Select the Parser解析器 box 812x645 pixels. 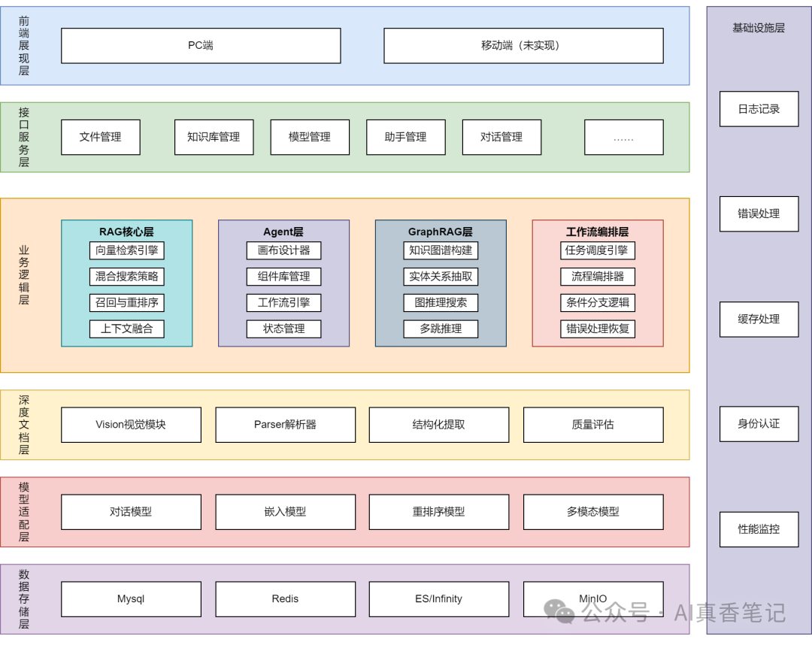(x=285, y=425)
